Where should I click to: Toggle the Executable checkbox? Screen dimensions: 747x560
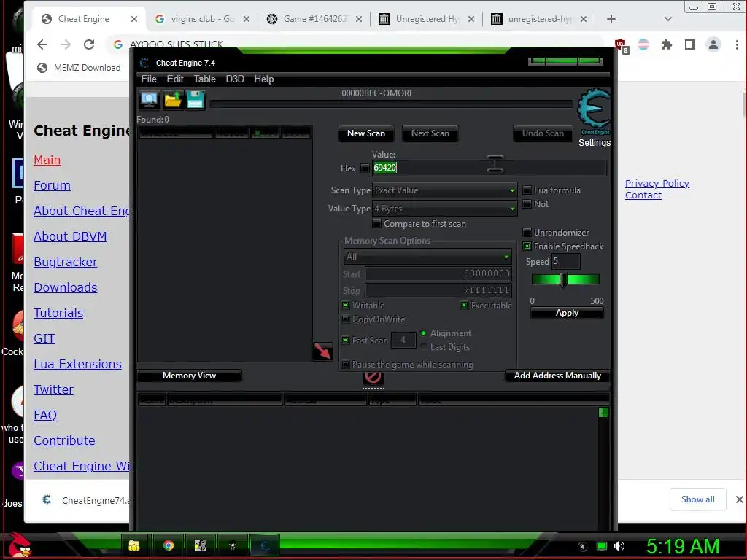464,306
